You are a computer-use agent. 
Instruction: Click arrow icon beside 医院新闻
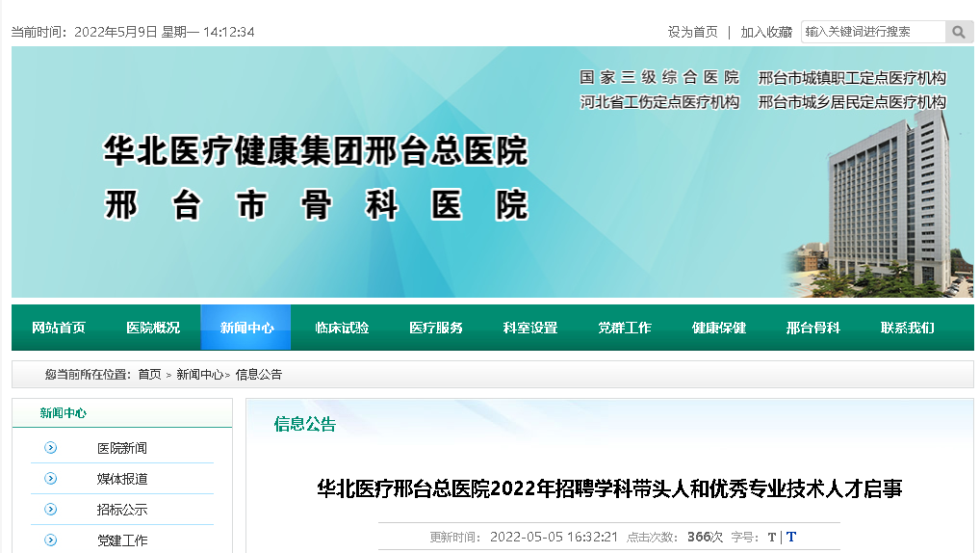pos(51,448)
